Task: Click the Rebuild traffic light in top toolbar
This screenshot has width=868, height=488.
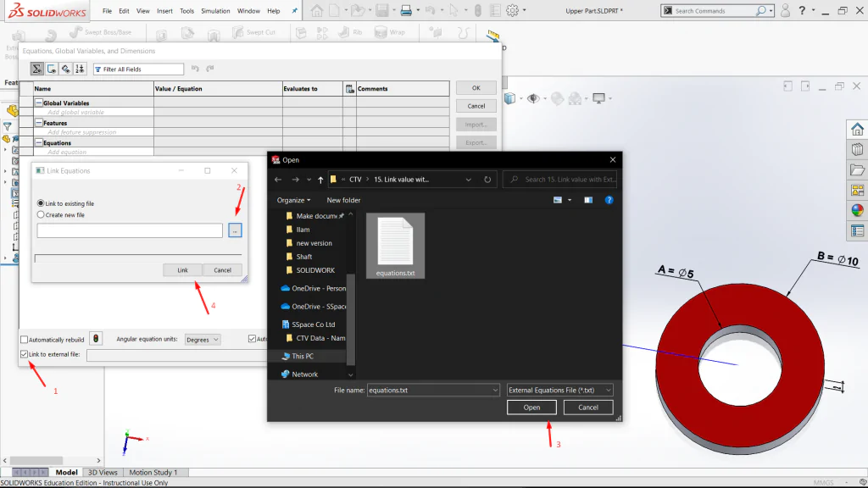Action: [478, 10]
